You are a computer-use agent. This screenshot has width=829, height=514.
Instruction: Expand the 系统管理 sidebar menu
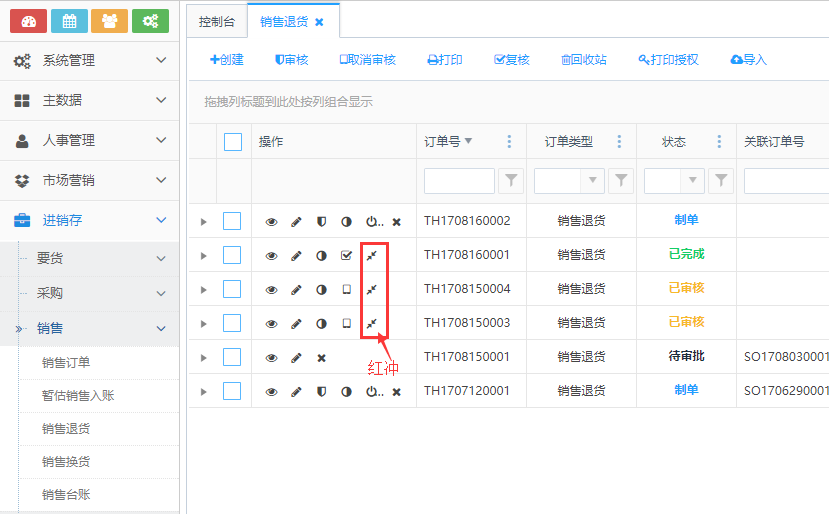click(90, 61)
